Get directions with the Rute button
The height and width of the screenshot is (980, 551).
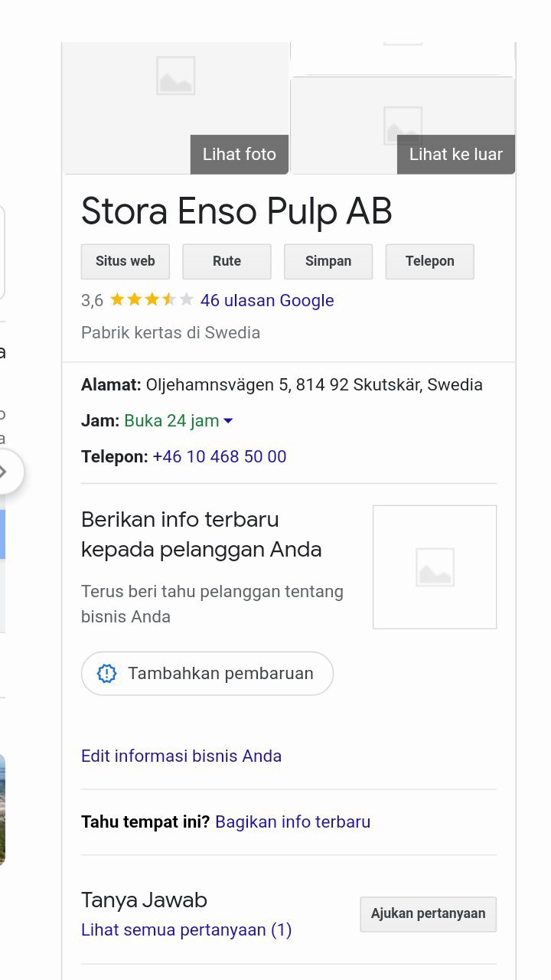[227, 261]
